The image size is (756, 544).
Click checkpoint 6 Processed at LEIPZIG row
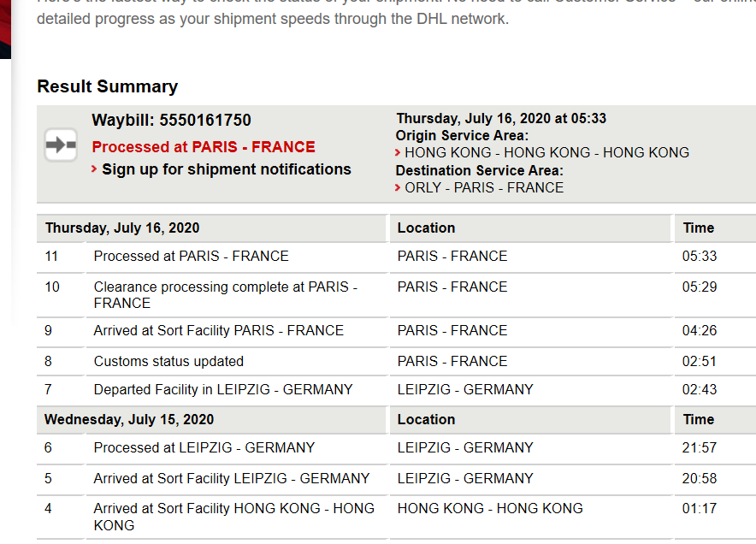[x=396, y=448]
